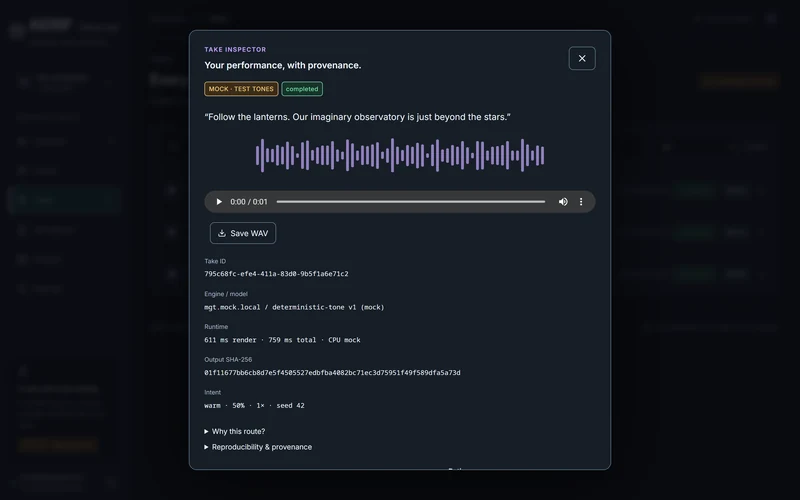Image resolution: width=800 pixels, height=500 pixels.
Task: Seek on the audio progress bar
Action: [411, 202]
